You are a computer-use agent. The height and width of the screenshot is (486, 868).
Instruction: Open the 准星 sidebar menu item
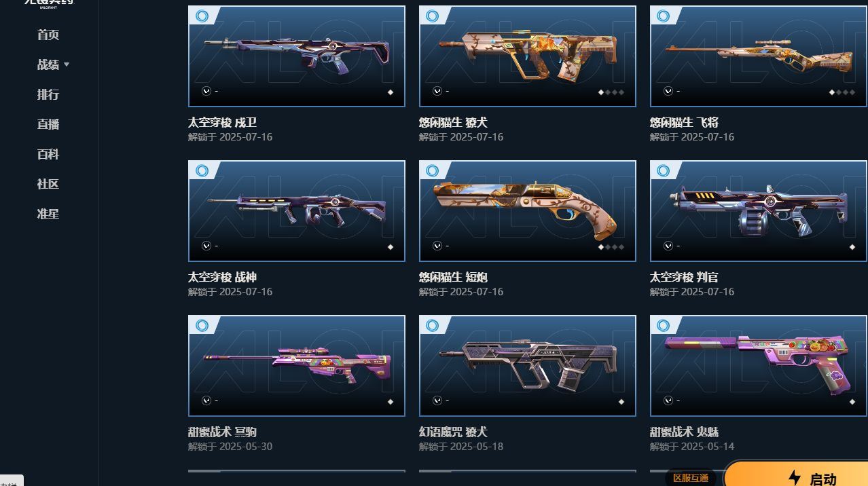48,214
